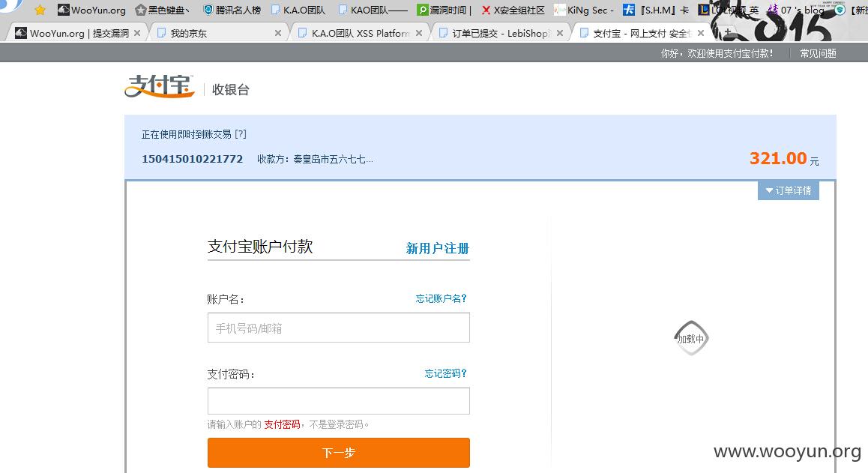Open the 『S.H.M』卡 bookmark
The height and width of the screenshot is (473, 868).
tap(656, 10)
